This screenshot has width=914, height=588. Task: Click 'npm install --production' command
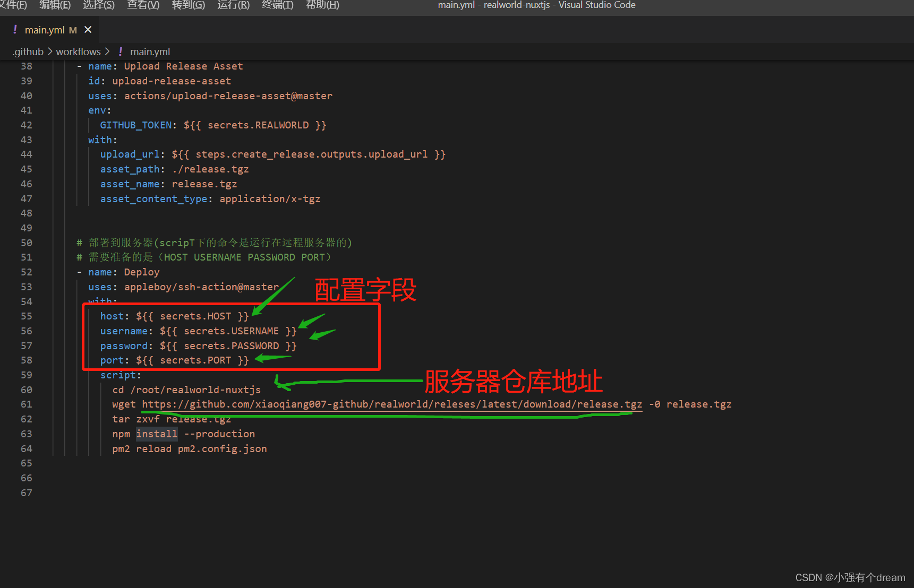click(x=183, y=434)
